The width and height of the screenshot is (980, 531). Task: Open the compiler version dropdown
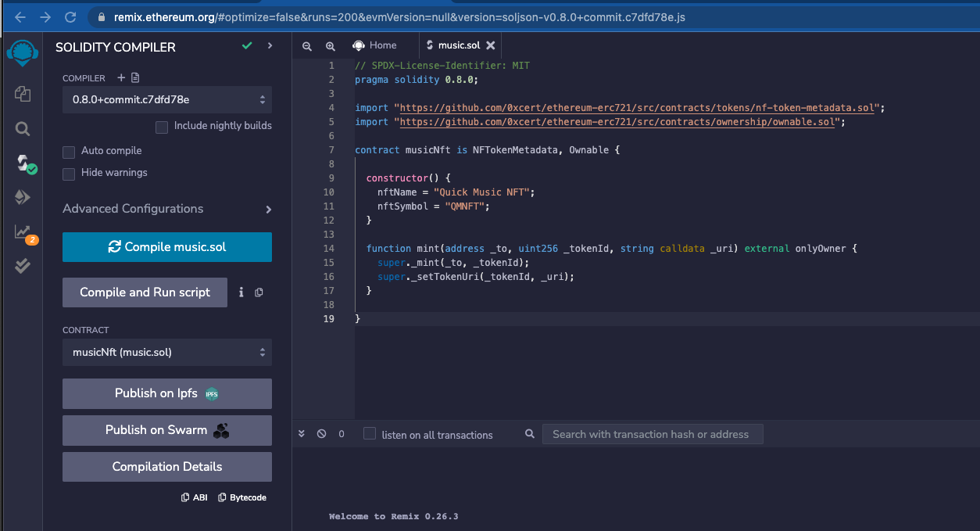[167, 100]
